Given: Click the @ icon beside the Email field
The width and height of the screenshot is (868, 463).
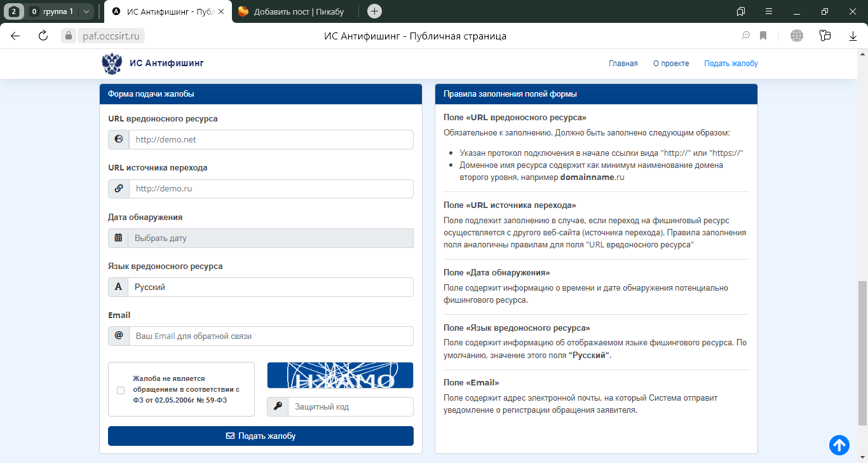Looking at the screenshot, I should [x=119, y=336].
